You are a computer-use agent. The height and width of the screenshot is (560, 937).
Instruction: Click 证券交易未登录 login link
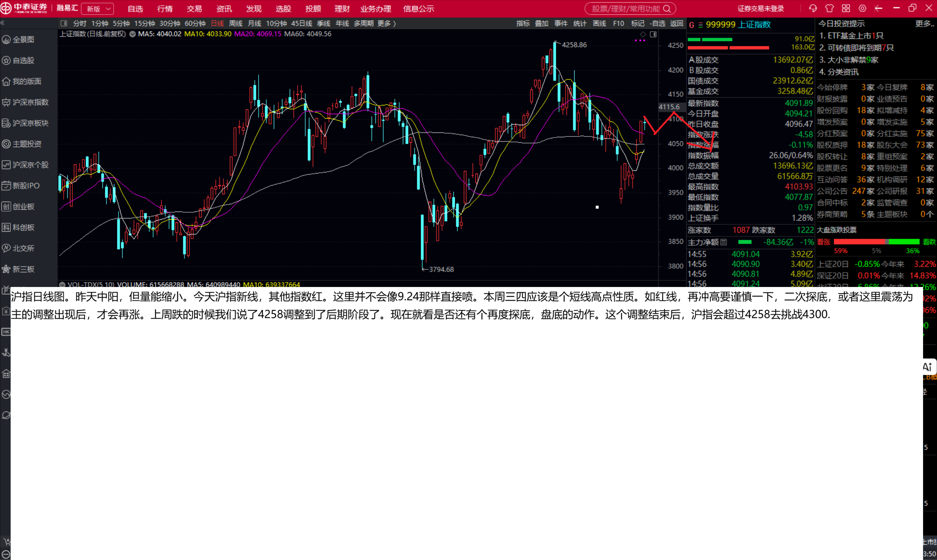(x=761, y=9)
